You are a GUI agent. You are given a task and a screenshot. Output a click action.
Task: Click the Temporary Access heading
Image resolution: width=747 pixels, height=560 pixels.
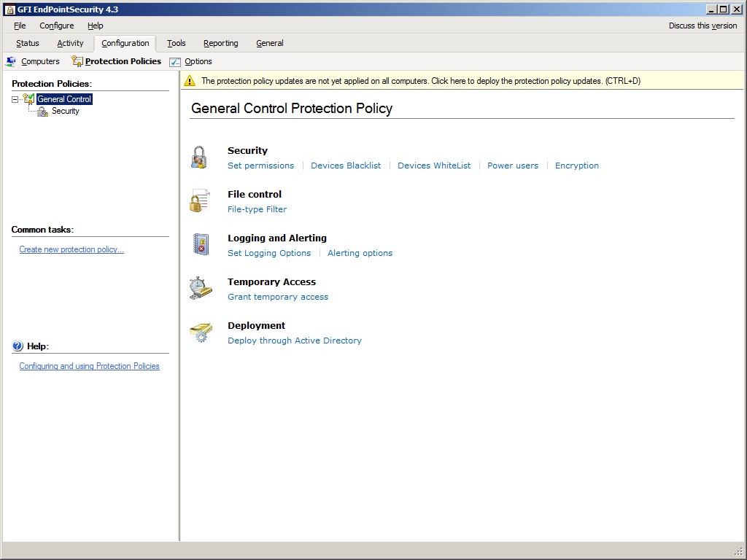coord(271,282)
